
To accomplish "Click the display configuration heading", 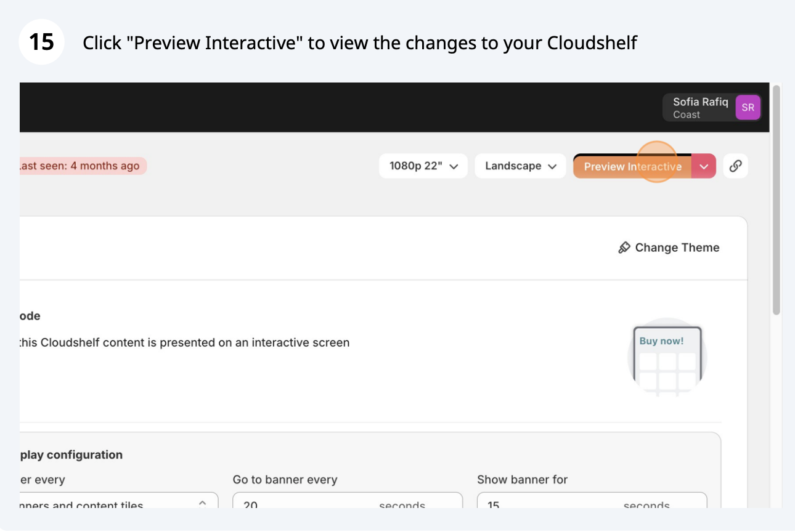I will [71, 455].
